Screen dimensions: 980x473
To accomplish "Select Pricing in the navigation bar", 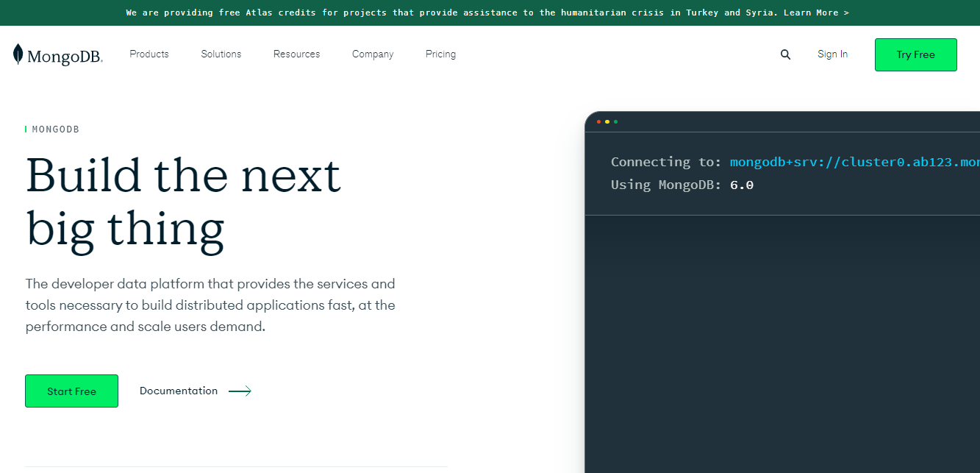I will (440, 54).
